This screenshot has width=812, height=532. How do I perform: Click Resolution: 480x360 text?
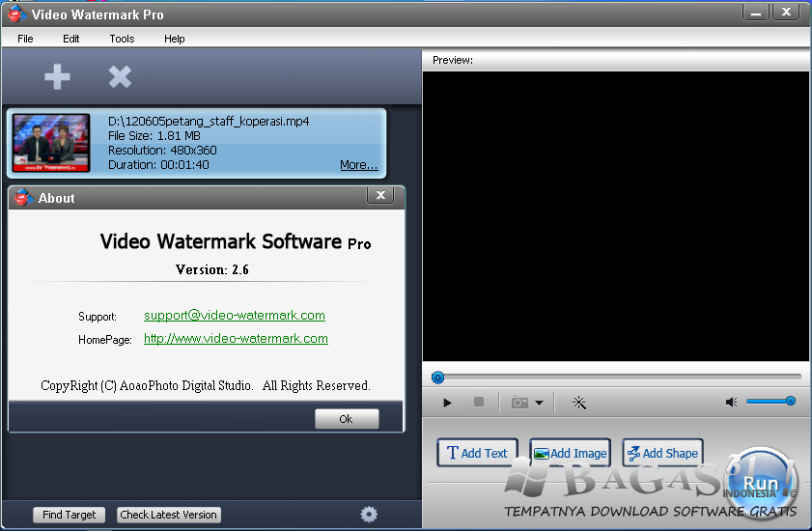tap(162, 151)
